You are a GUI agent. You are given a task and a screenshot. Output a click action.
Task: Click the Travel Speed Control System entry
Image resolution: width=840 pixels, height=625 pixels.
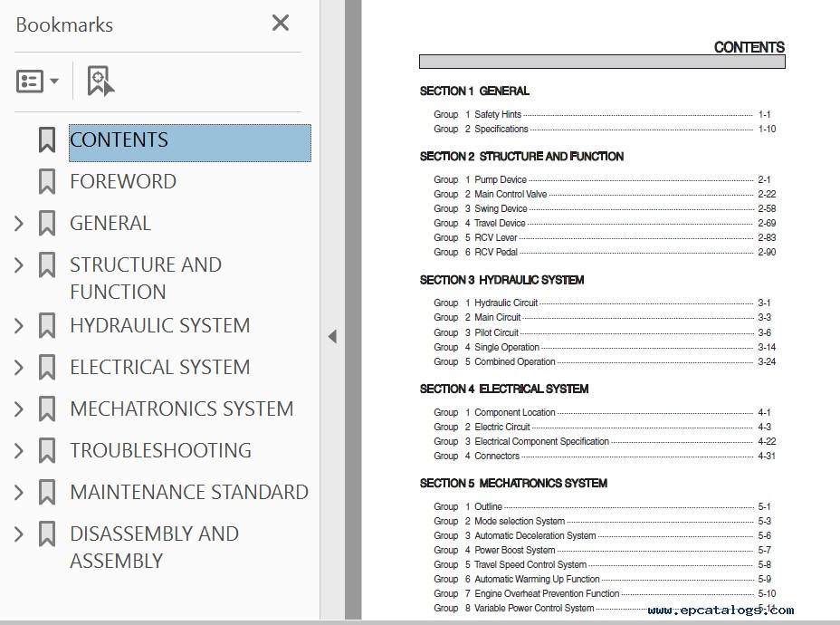[602, 564]
